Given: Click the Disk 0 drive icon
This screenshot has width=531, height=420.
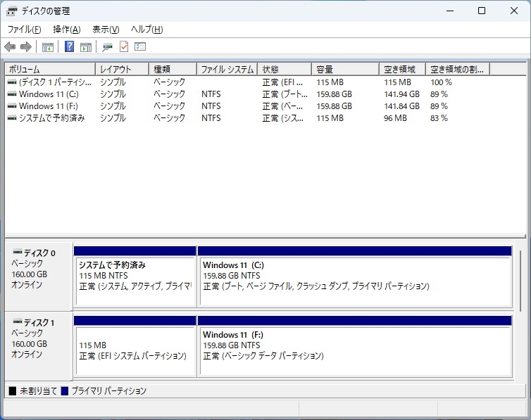Looking at the screenshot, I should coord(18,252).
